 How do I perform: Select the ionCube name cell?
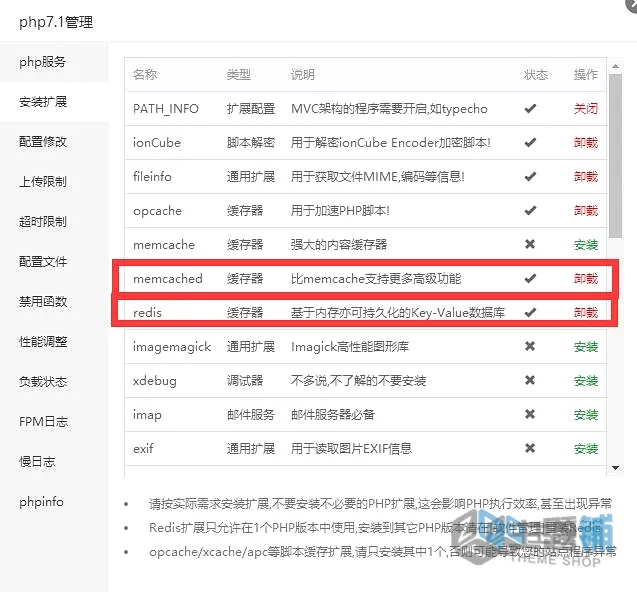coord(157,143)
